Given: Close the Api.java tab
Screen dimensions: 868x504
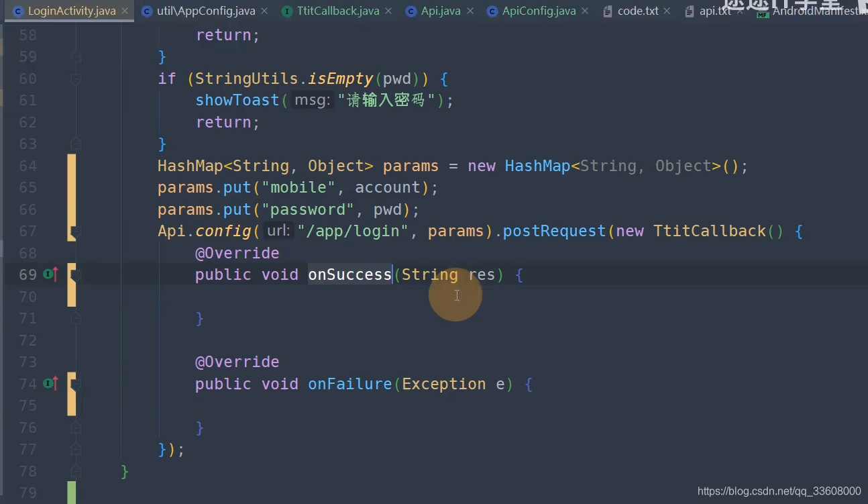Looking at the screenshot, I should pos(470,11).
